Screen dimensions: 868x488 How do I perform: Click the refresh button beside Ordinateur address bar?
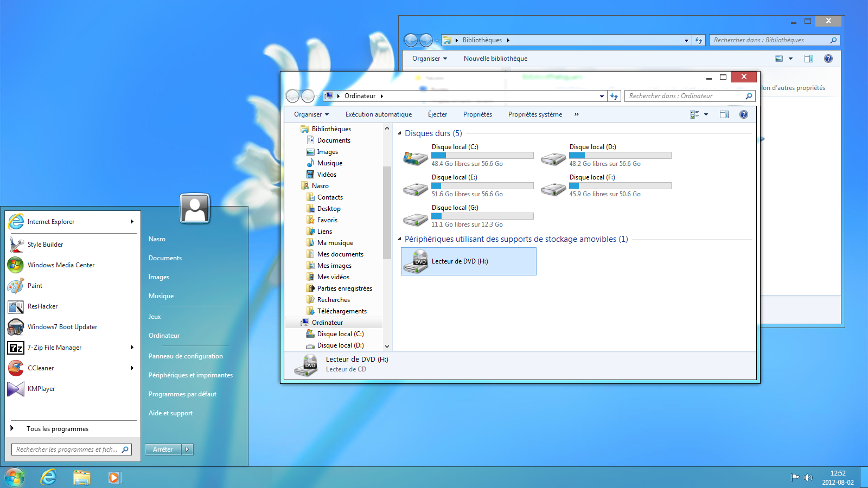[x=614, y=96]
